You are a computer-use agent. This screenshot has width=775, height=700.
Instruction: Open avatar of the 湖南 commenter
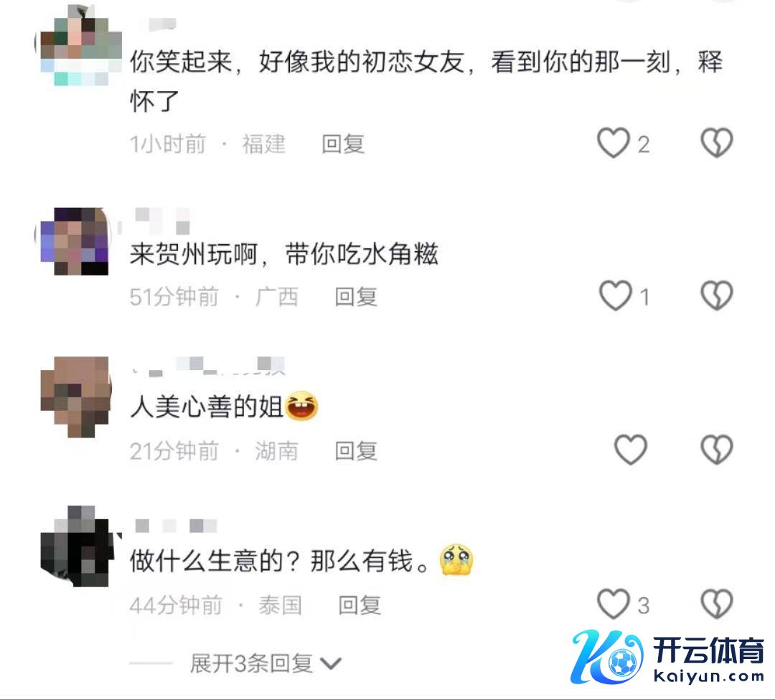point(75,397)
